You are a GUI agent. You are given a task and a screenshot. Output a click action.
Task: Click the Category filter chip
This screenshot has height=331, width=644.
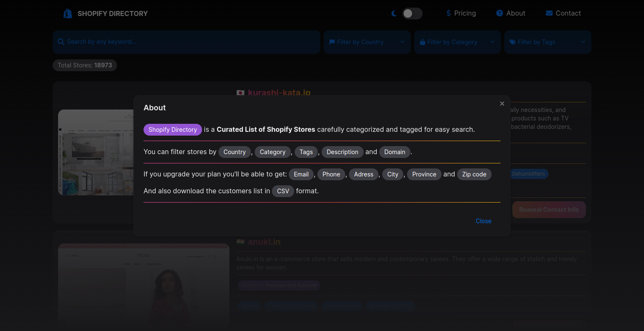[x=272, y=152]
